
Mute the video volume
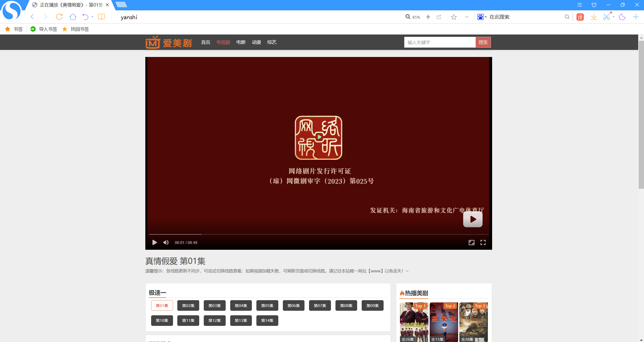pos(166,242)
